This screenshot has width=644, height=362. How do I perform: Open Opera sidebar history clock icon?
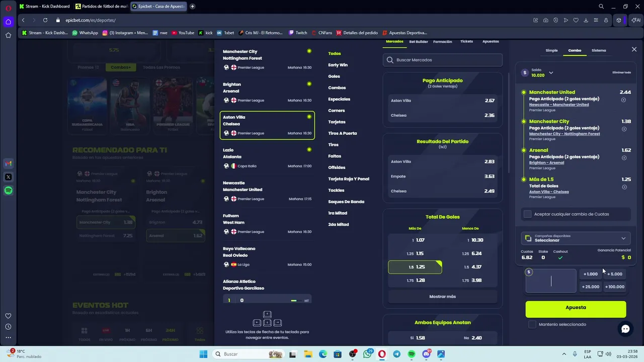click(8, 327)
